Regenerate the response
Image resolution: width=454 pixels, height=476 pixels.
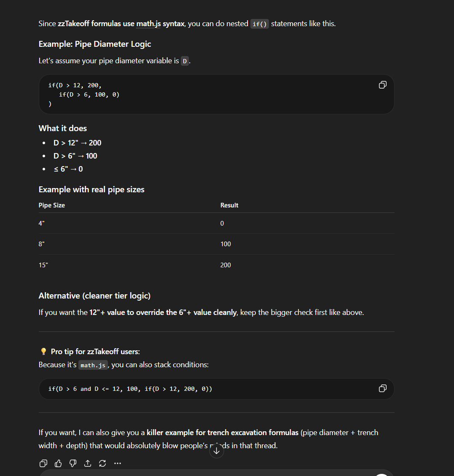102,463
